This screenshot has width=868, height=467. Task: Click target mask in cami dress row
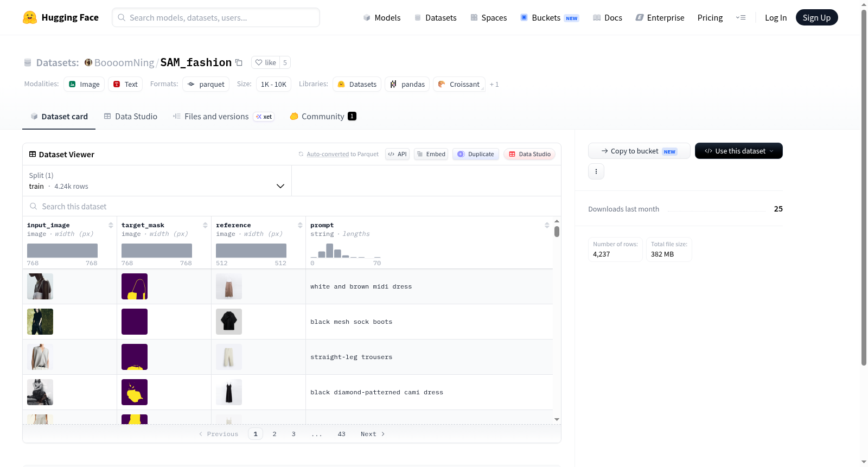coord(135,392)
